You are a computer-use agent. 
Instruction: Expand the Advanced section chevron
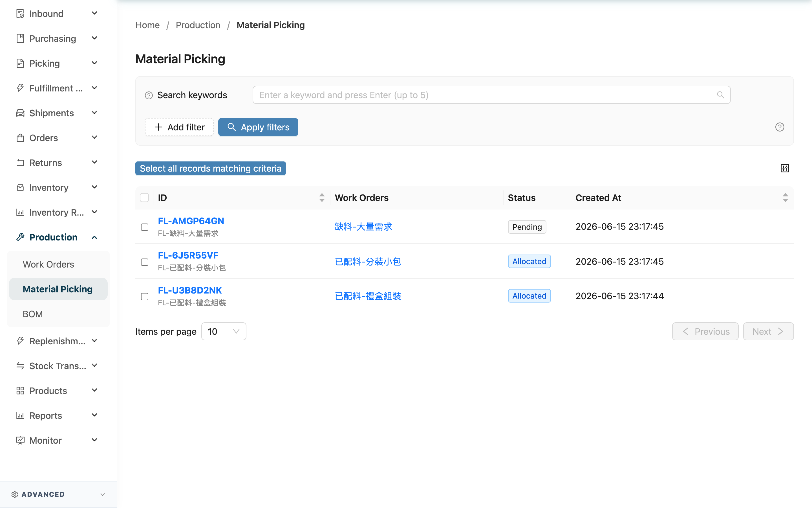103,494
